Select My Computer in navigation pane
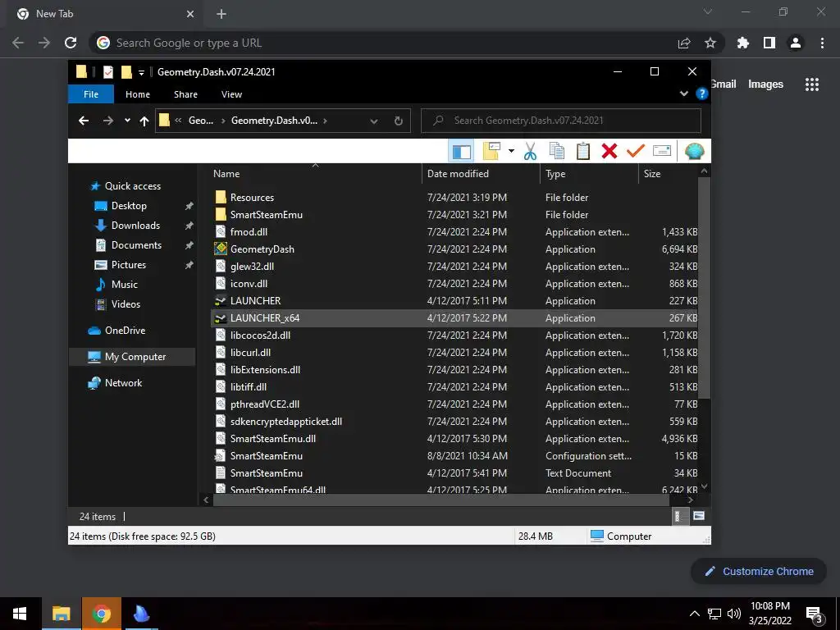The height and width of the screenshot is (630, 840). click(x=132, y=357)
